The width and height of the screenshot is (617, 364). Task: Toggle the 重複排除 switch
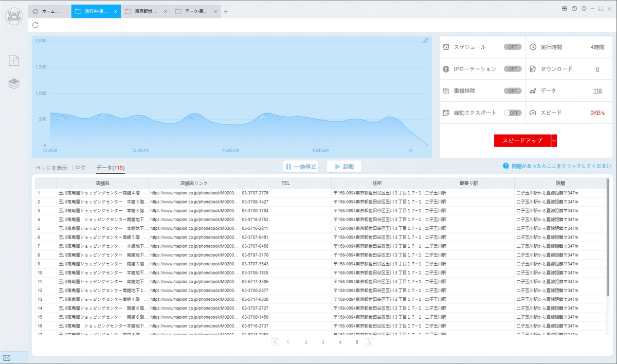513,90
